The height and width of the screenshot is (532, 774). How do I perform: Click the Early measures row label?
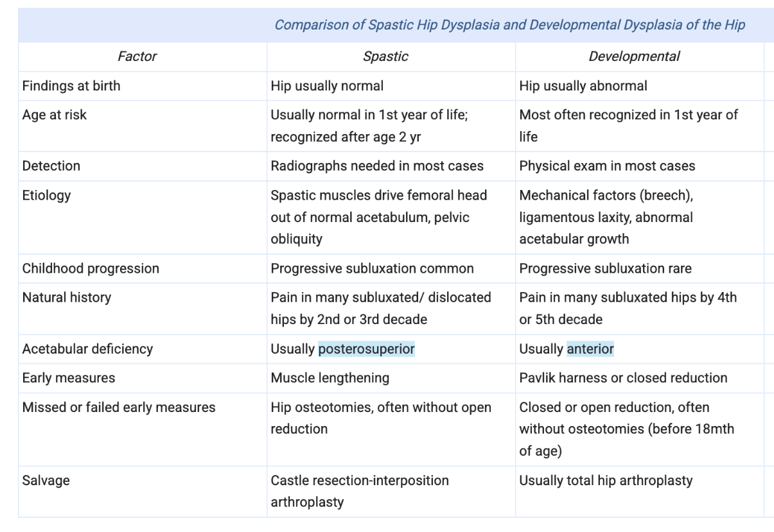click(69, 378)
